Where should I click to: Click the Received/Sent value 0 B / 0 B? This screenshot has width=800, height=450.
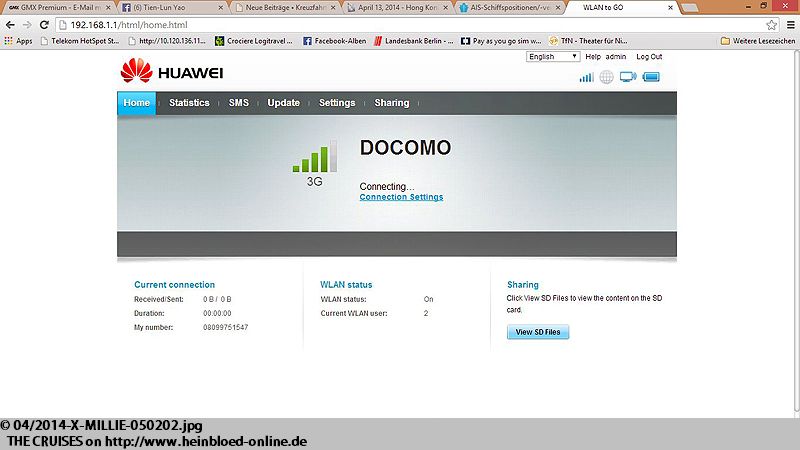(x=217, y=299)
